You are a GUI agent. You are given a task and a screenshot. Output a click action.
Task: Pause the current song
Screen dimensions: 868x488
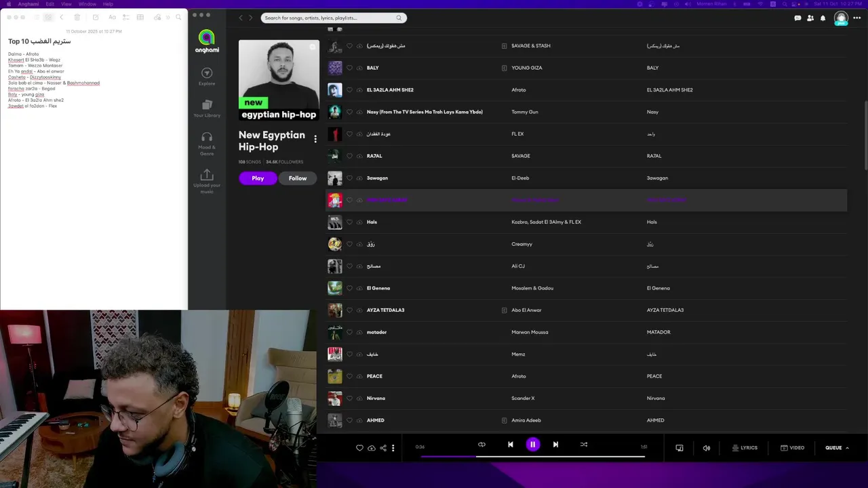click(x=533, y=445)
